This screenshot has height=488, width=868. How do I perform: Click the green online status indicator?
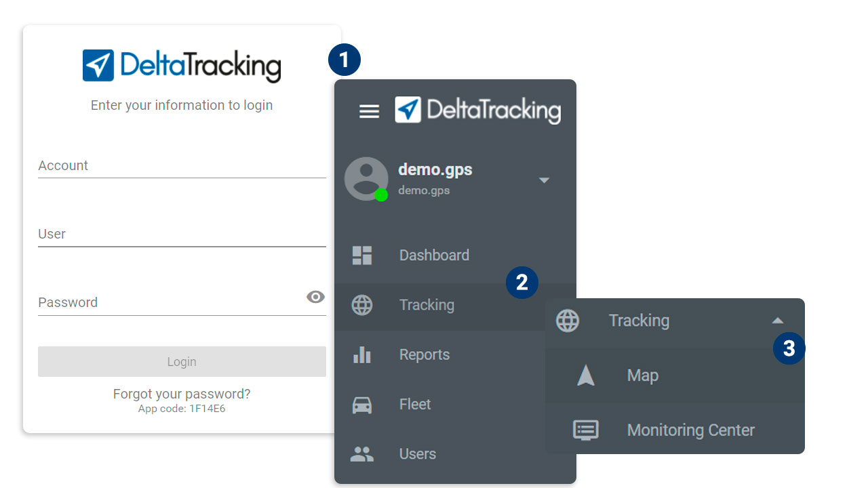[x=382, y=195]
